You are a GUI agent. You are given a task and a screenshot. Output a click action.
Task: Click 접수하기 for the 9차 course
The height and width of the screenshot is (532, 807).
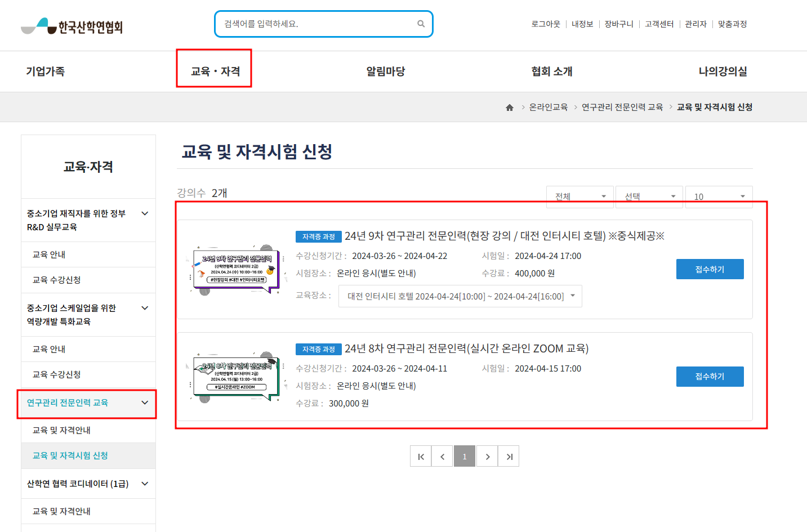(710, 269)
